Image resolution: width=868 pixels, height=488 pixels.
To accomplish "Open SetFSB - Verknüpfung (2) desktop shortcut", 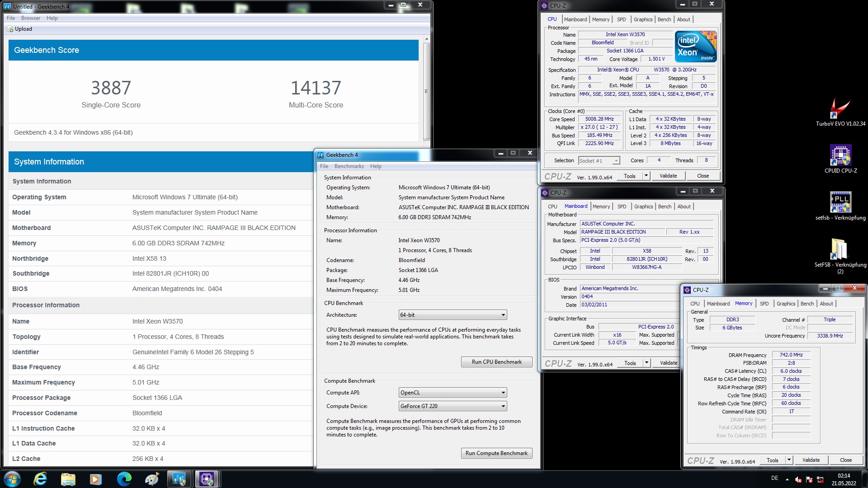I will click(840, 256).
